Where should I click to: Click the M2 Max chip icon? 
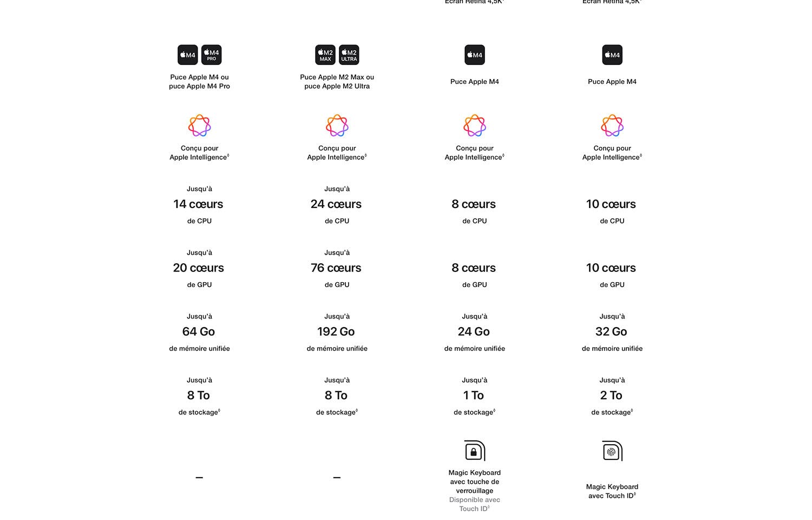point(325,55)
